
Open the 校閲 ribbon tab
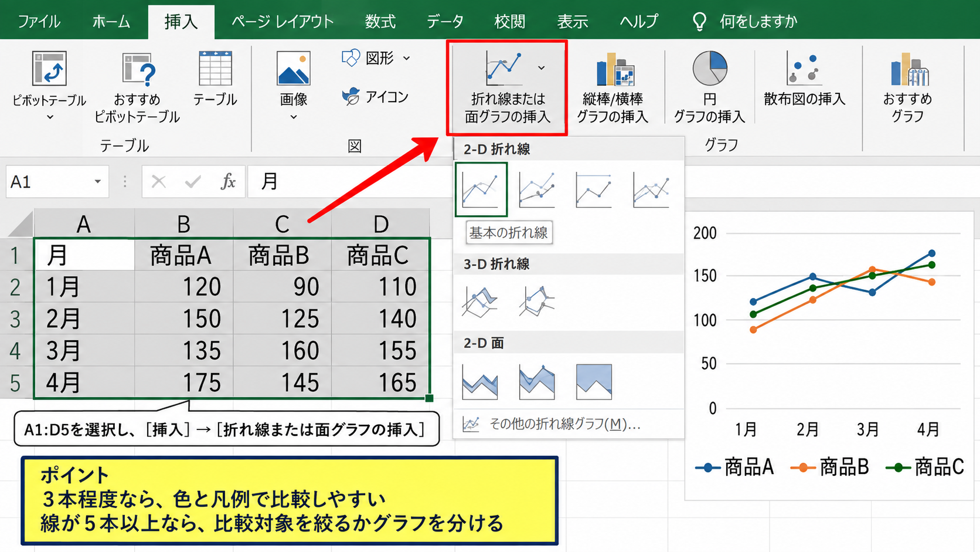[509, 22]
